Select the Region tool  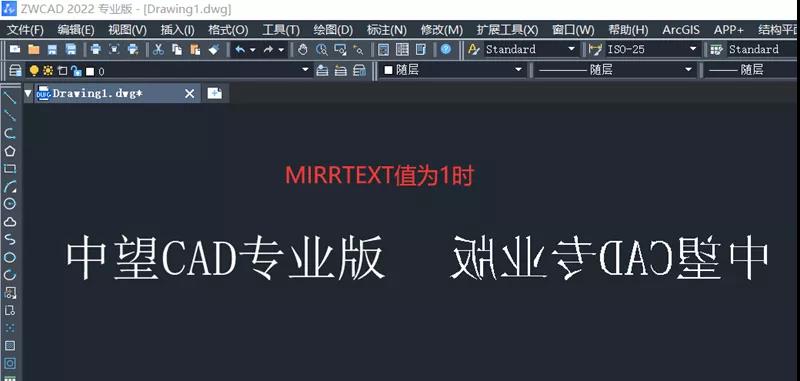pos(10,364)
